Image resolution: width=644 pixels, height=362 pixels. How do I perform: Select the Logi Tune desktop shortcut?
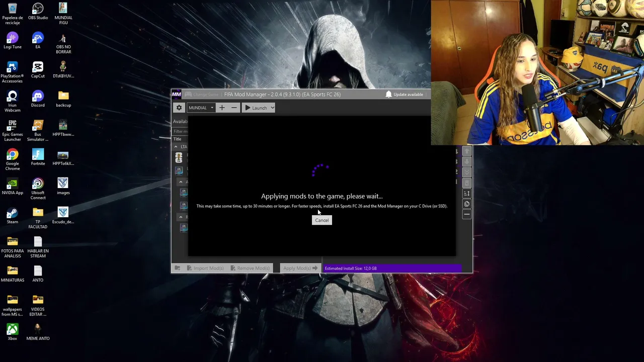(x=13, y=41)
